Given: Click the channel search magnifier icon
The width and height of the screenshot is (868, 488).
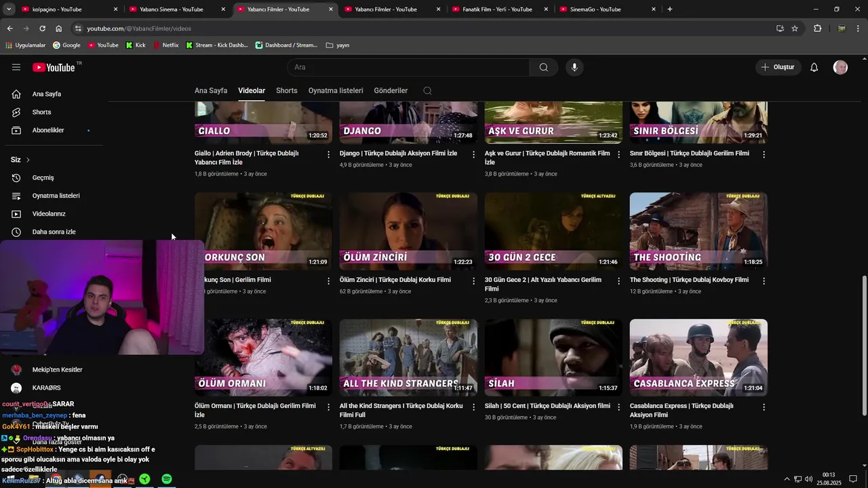Looking at the screenshot, I should point(427,91).
